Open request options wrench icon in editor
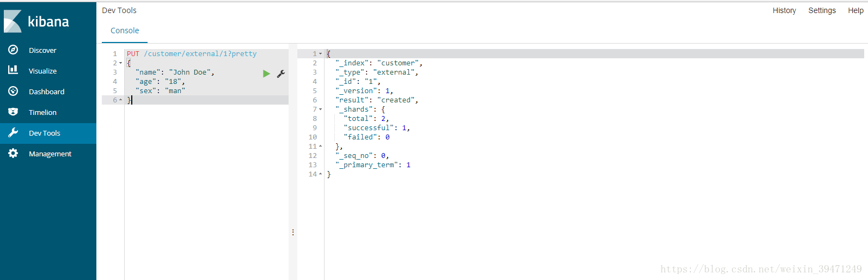The width and height of the screenshot is (868, 280). [281, 74]
